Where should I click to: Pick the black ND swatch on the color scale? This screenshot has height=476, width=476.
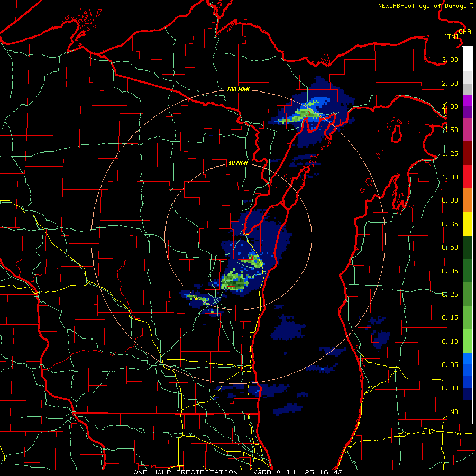467,411
